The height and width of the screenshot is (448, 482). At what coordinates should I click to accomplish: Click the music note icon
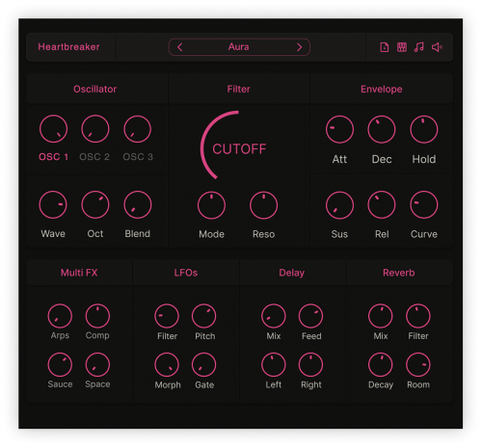419,47
